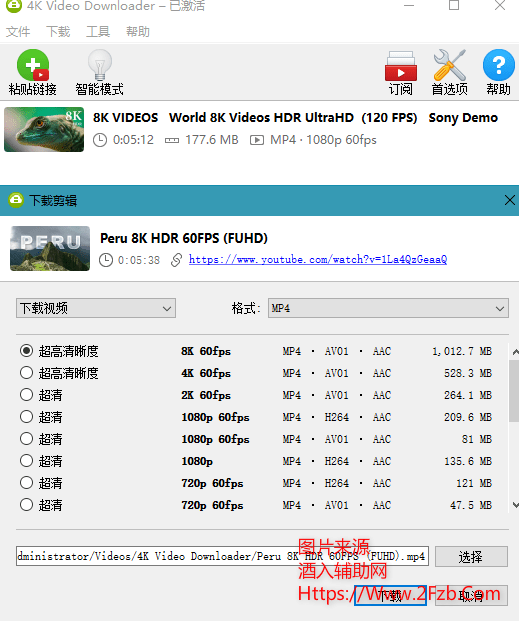Open the 下载 menu

coord(58,32)
